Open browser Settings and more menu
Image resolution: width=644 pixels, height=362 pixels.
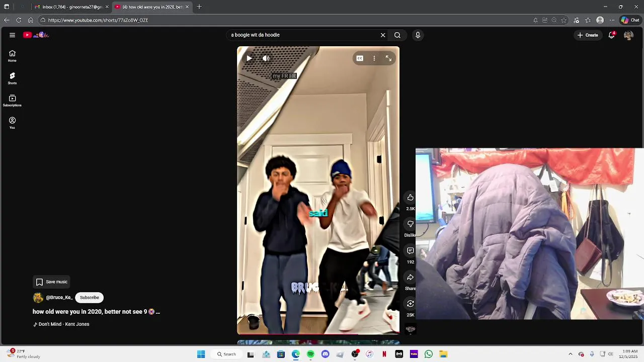[x=612, y=20]
